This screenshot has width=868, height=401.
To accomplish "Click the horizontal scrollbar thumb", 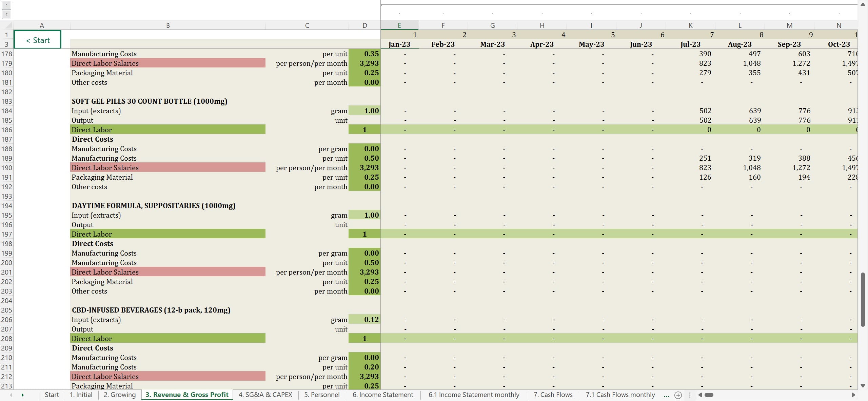I will [709, 395].
